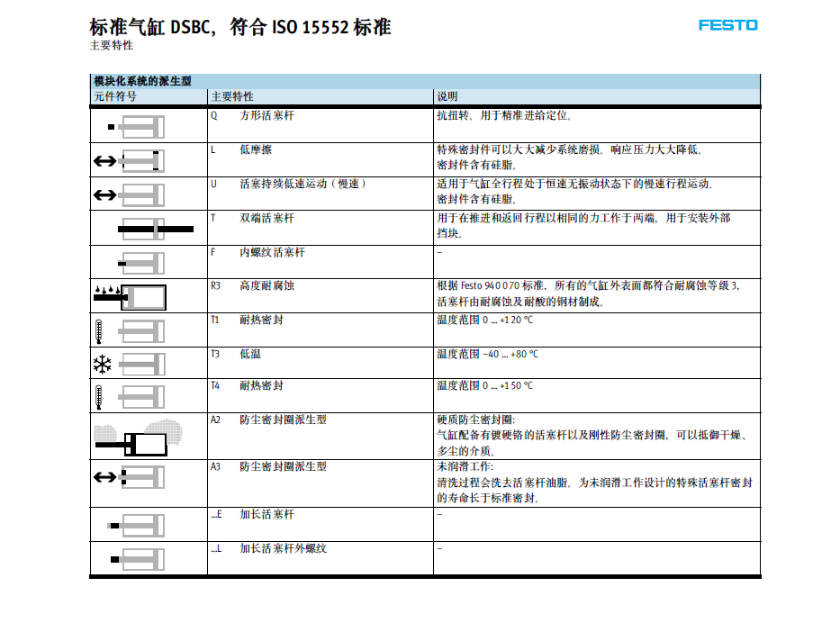Click the cell '...L 加长活塞杆外螺纹'
The height and width of the screenshot is (623, 840).
coord(268,548)
